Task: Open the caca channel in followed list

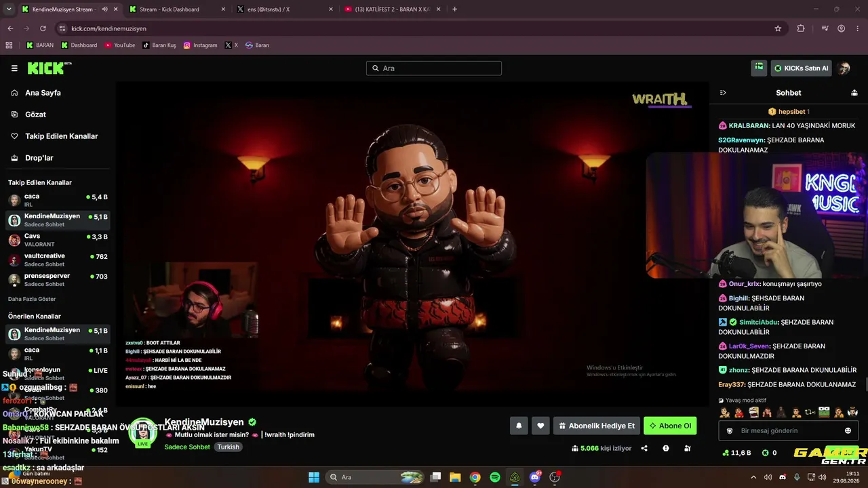Action: [58, 200]
